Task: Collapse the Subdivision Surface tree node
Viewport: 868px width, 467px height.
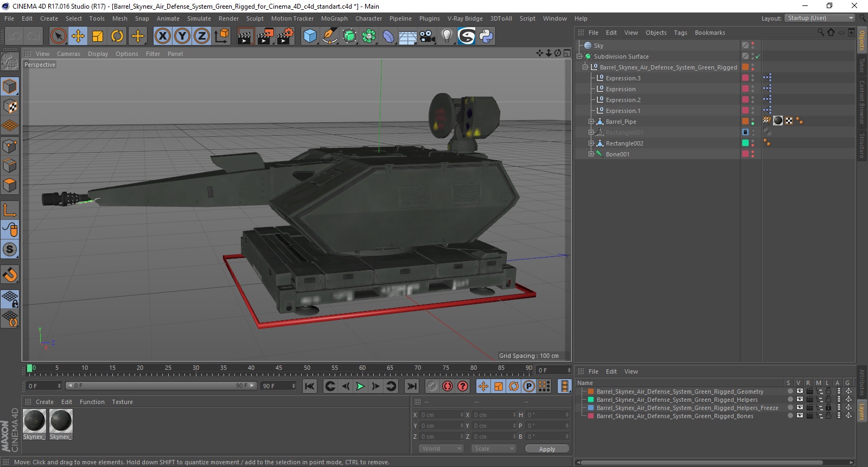Action: tap(579, 56)
